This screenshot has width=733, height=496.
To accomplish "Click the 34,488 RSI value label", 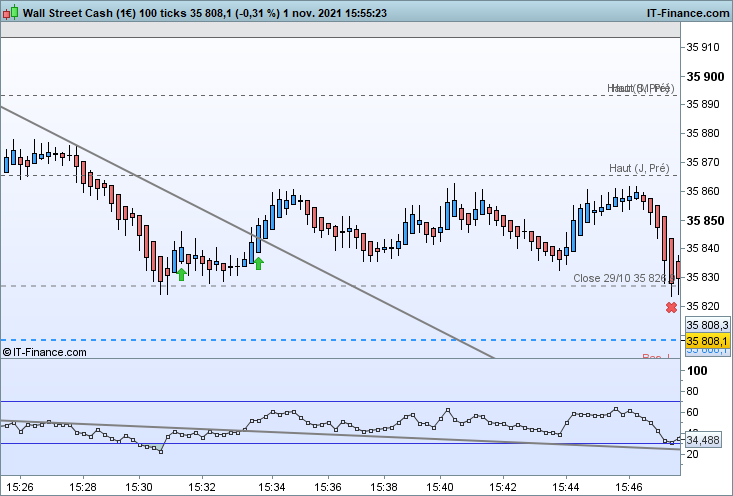I will 703,440.
